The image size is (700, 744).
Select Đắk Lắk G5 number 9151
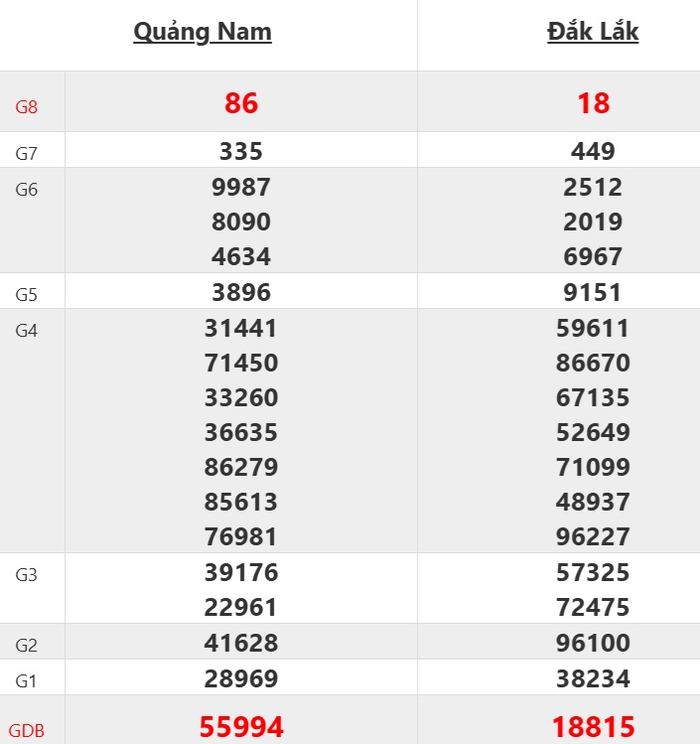click(x=593, y=292)
